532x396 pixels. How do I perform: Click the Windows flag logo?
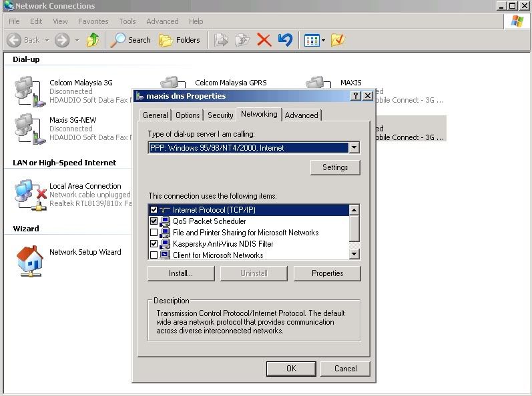coord(517,21)
